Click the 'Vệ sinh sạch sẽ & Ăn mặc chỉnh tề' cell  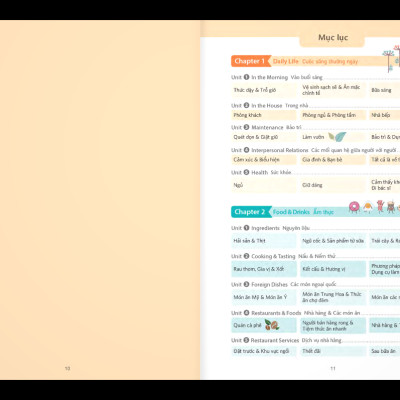333,90
